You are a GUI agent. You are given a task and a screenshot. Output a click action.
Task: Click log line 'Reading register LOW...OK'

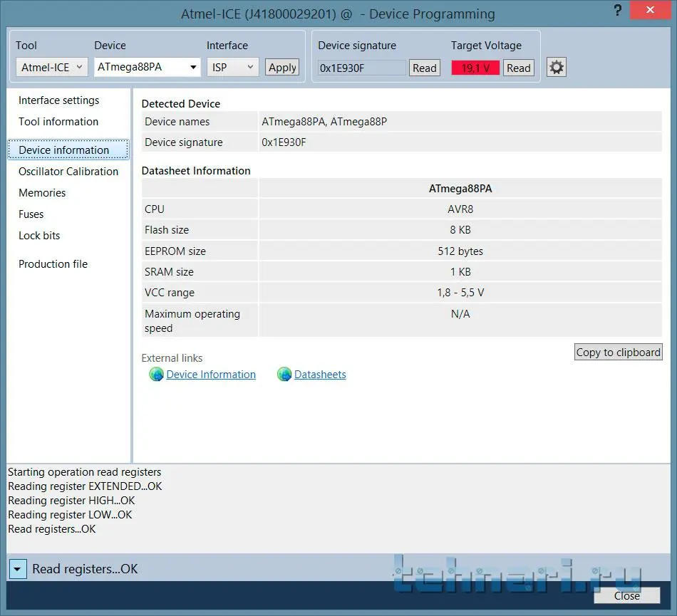pos(70,515)
